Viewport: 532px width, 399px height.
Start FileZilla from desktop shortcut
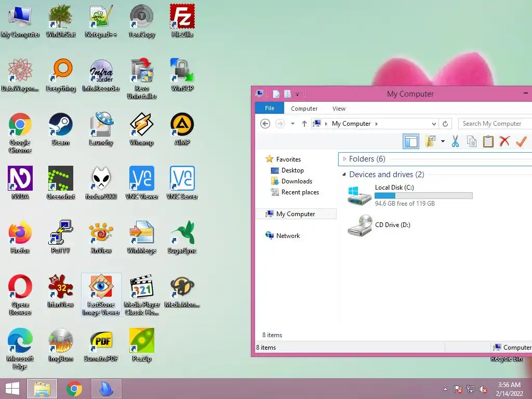[182, 20]
